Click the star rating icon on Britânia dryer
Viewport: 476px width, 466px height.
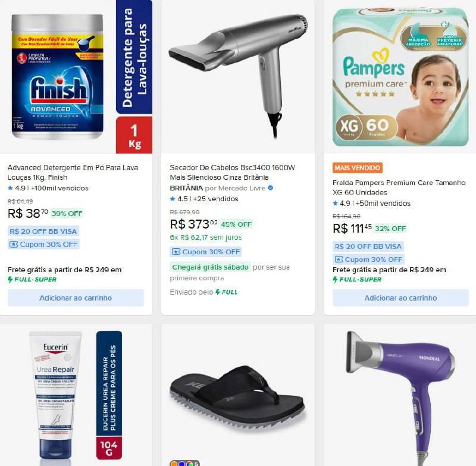[x=173, y=199]
